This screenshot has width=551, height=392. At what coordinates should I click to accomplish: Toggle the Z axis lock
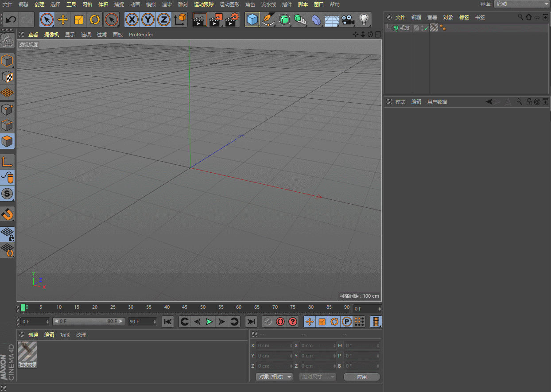[x=164, y=20]
